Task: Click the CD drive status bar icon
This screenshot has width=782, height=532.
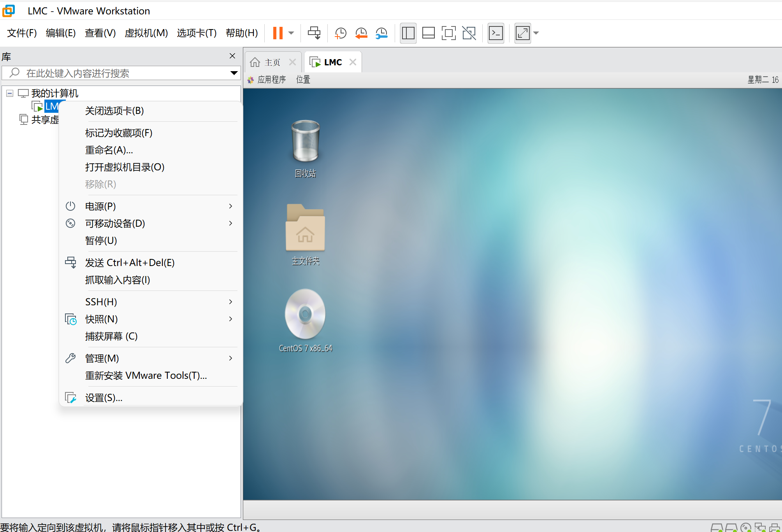Action: (x=746, y=527)
